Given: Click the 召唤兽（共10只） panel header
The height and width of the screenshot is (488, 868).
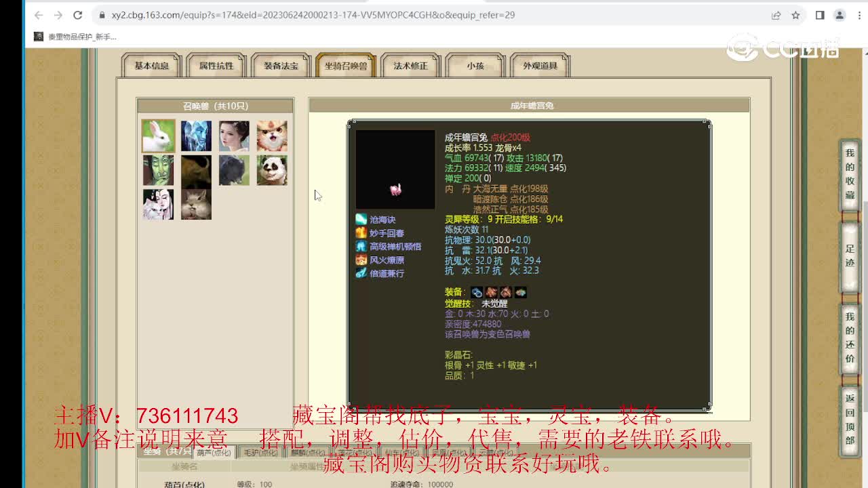Looking at the screenshot, I should pyautogui.click(x=216, y=106).
